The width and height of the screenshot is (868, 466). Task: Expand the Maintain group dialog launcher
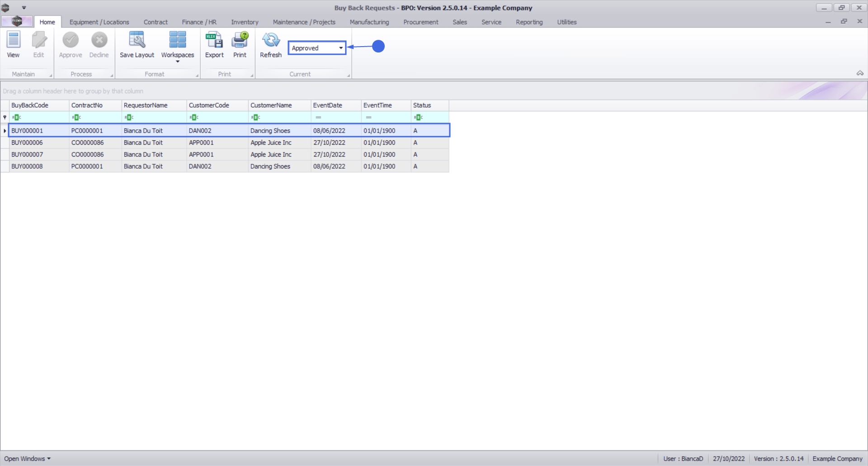tap(51, 76)
